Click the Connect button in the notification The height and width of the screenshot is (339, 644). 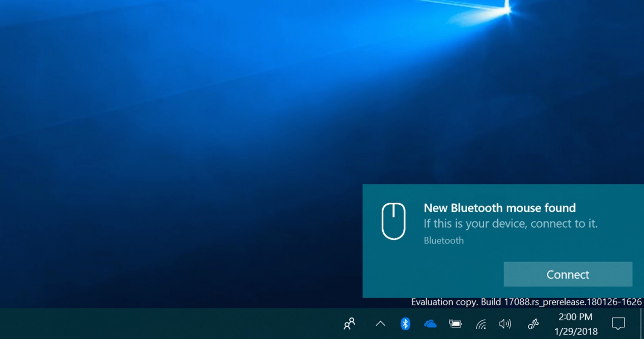tap(568, 274)
